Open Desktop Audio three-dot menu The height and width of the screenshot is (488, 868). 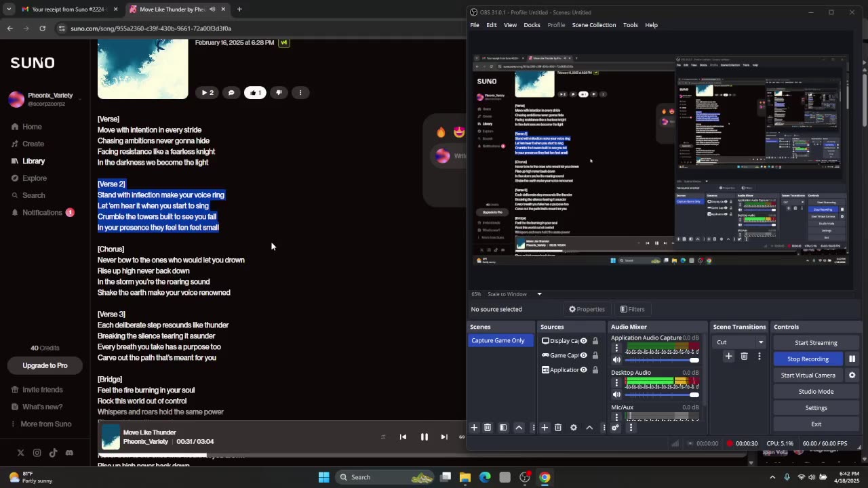[x=616, y=383]
